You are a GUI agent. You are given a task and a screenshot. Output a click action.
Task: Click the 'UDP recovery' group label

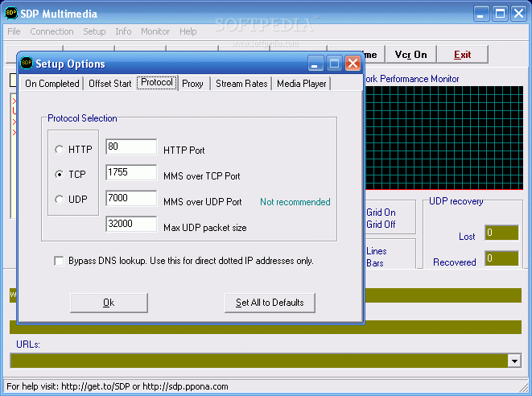pyautogui.click(x=456, y=201)
